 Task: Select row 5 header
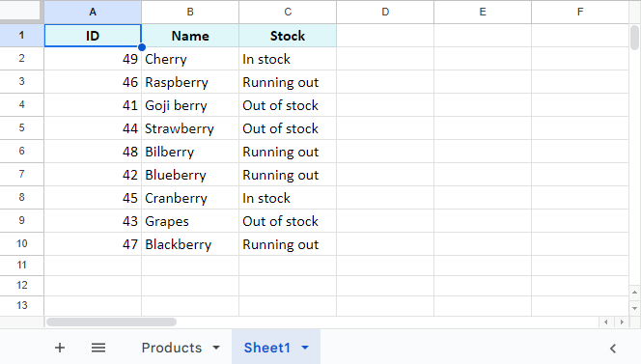click(x=21, y=128)
